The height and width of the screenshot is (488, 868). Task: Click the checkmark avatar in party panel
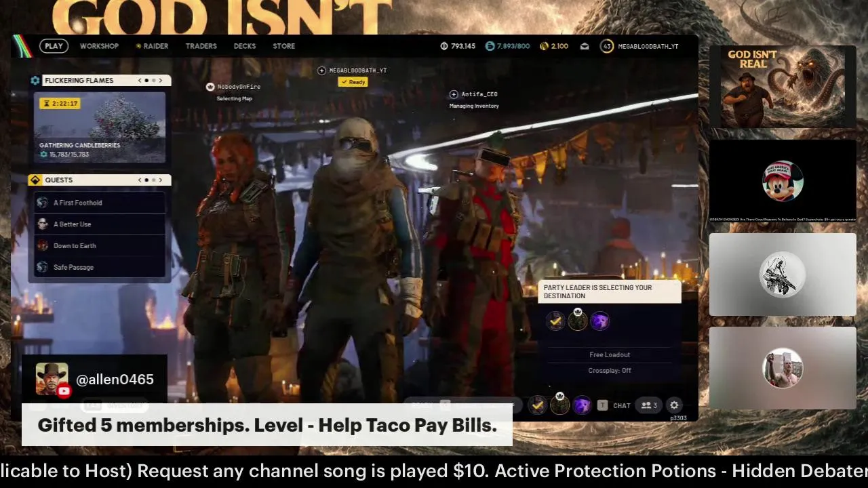coord(555,321)
